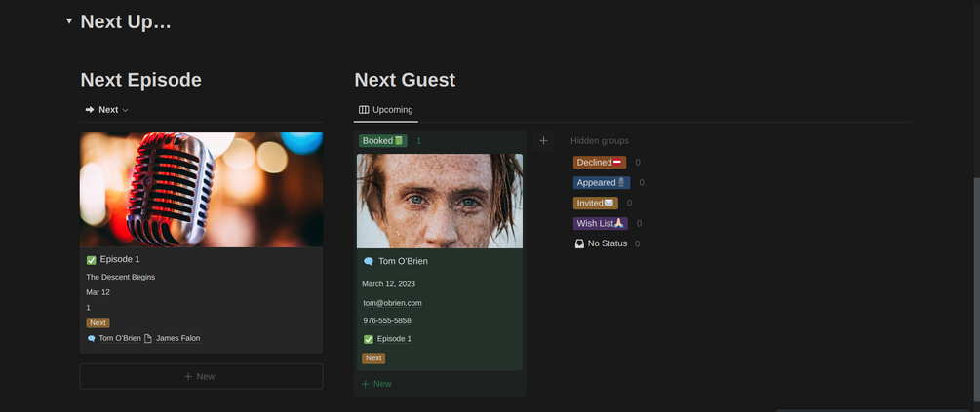Click the arrow icon beside Next view

click(x=90, y=110)
